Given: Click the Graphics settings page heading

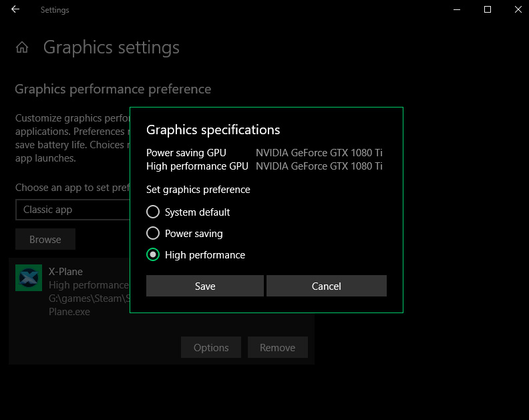Looking at the screenshot, I should 112,48.
